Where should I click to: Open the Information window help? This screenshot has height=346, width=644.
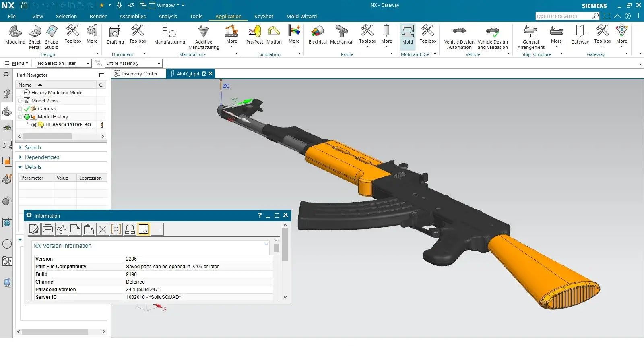point(260,215)
